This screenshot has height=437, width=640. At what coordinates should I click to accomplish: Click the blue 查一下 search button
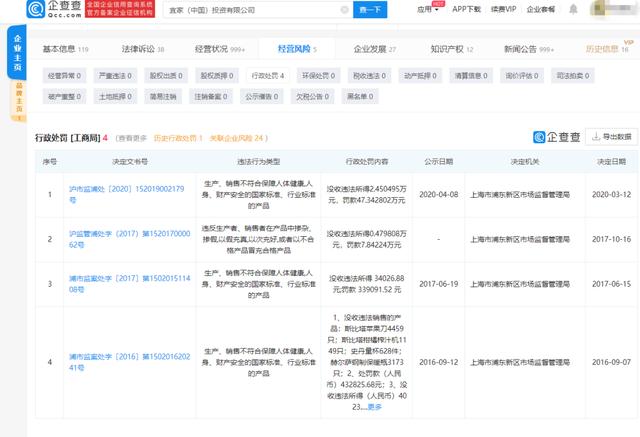370,10
